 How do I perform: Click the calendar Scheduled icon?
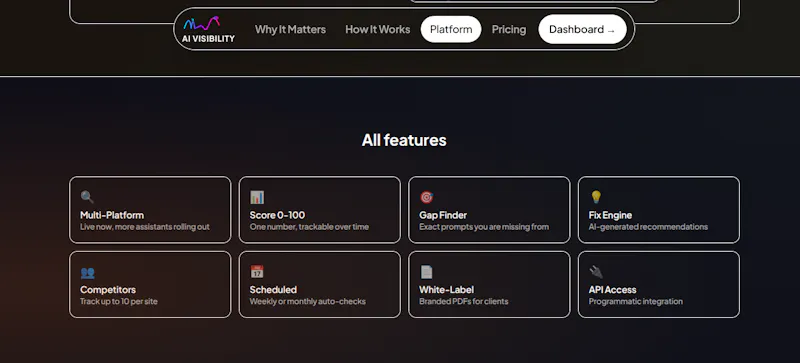coord(257,272)
